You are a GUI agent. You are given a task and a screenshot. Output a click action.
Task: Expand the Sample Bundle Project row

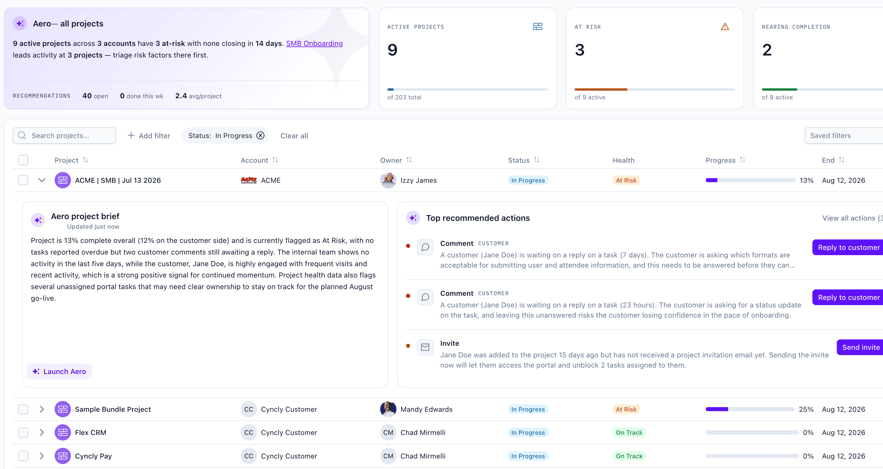click(42, 409)
